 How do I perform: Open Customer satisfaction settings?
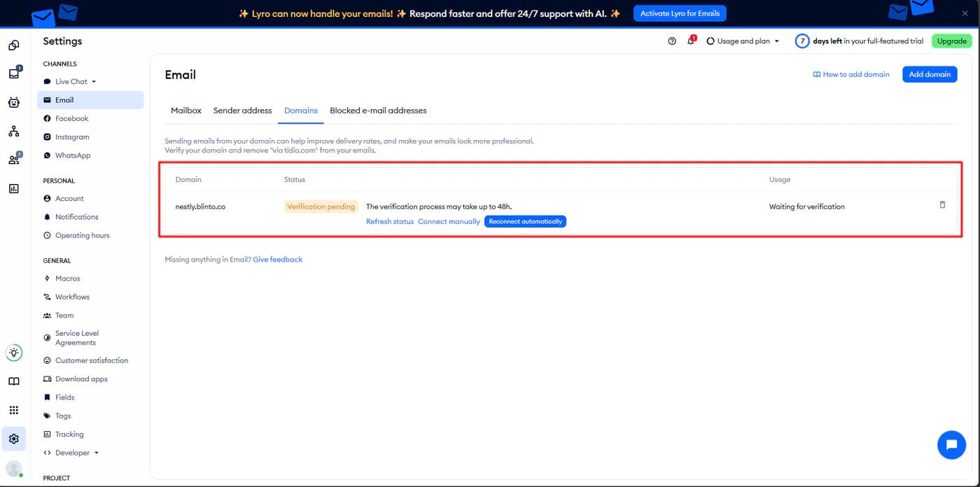(90, 360)
